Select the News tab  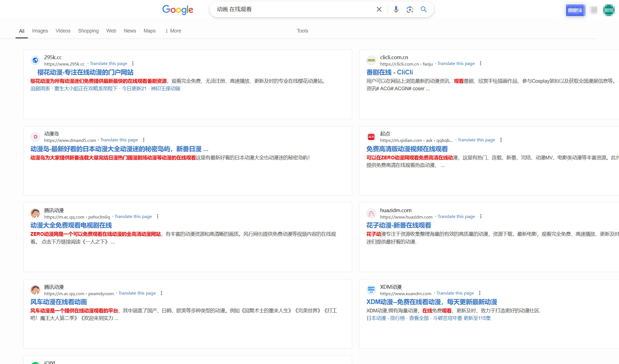tap(130, 31)
